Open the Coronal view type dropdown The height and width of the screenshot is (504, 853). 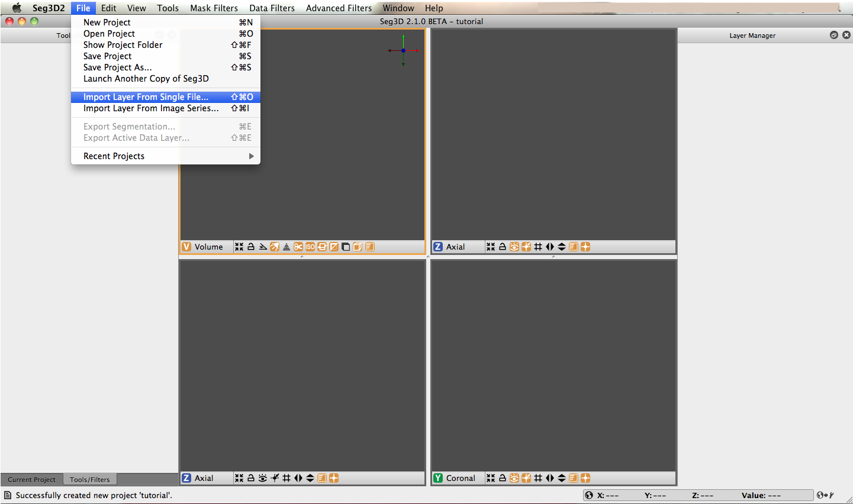click(x=457, y=478)
